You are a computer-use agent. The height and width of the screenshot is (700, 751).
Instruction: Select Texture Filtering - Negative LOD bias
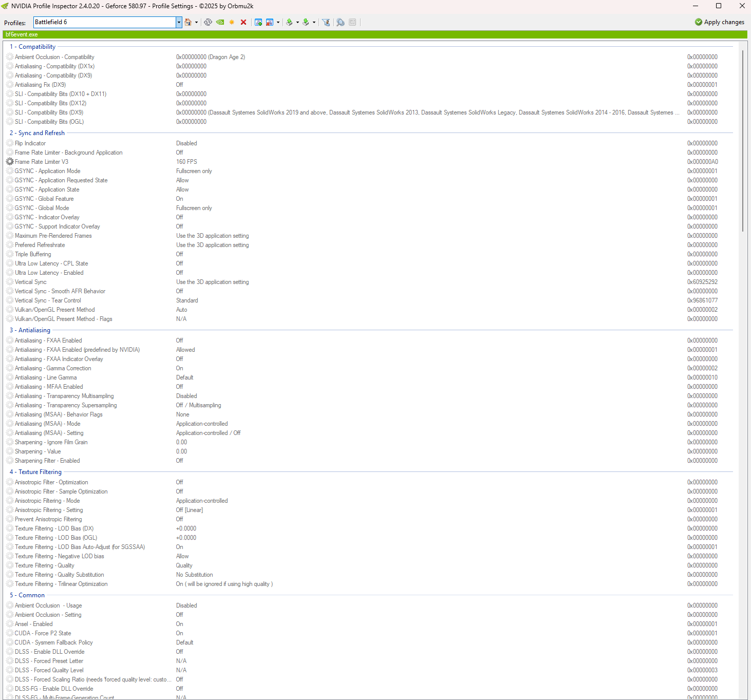point(369,556)
